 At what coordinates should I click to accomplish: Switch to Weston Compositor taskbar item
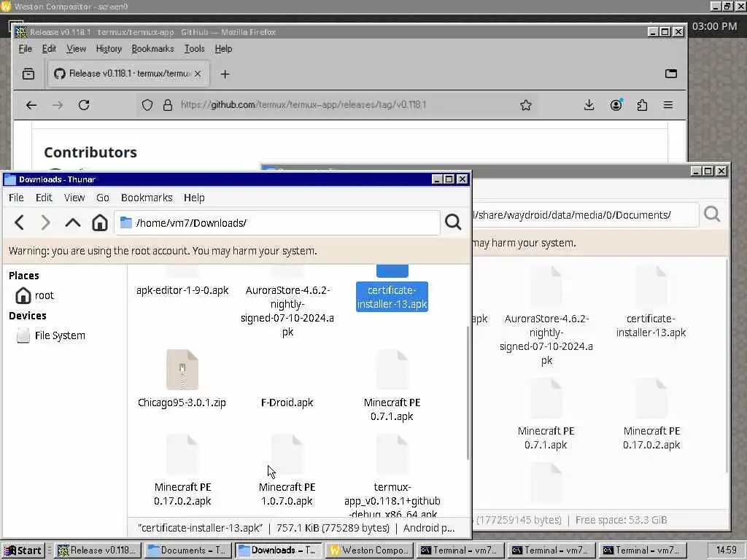(369, 551)
